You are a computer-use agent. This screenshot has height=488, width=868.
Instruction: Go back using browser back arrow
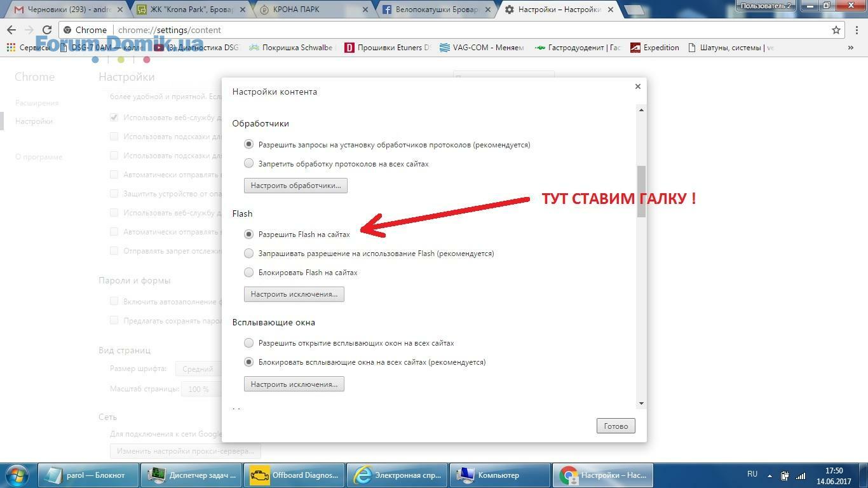11,30
